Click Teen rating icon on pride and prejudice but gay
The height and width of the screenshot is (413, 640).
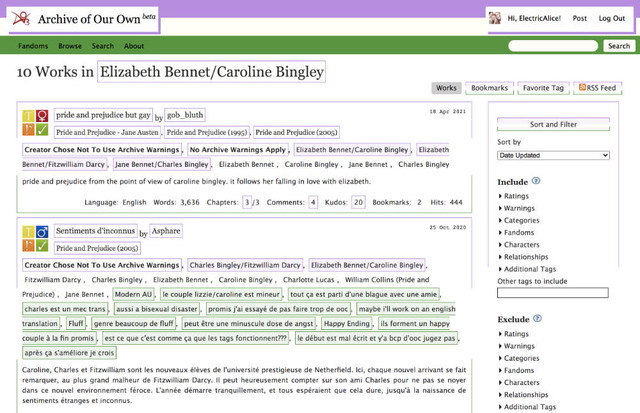(28, 115)
